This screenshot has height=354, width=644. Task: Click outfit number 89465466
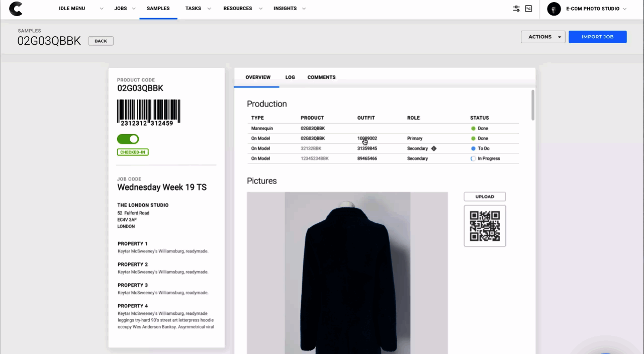[367, 158]
